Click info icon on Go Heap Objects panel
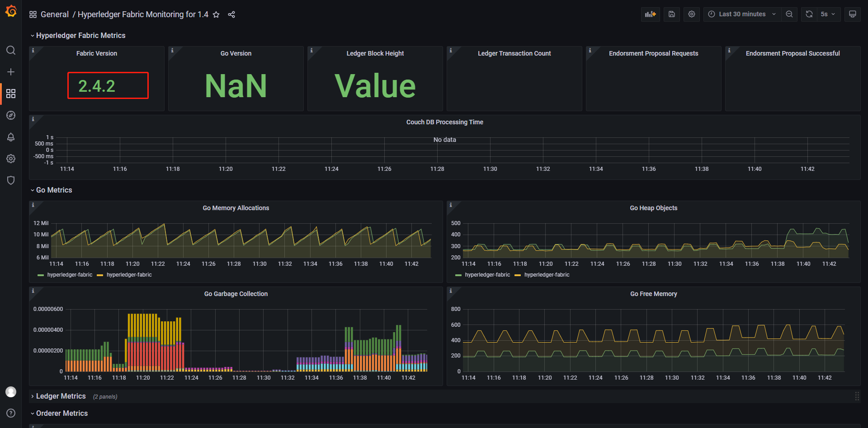 (451, 205)
